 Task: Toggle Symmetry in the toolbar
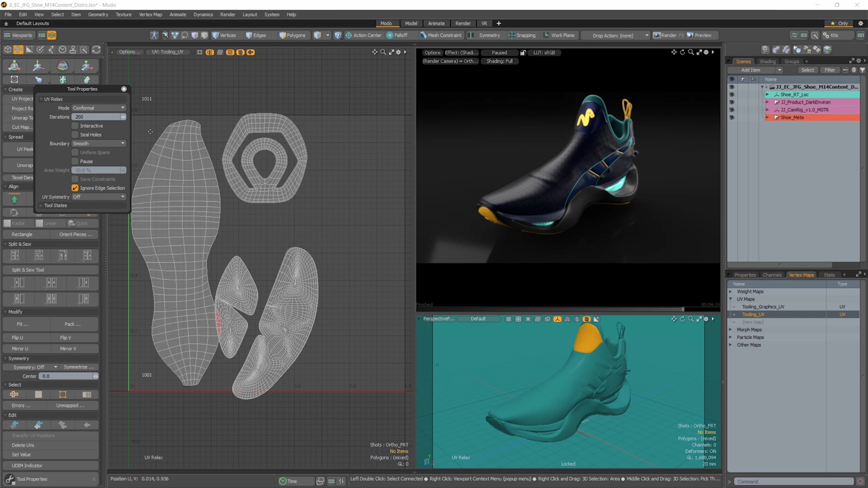(x=485, y=35)
